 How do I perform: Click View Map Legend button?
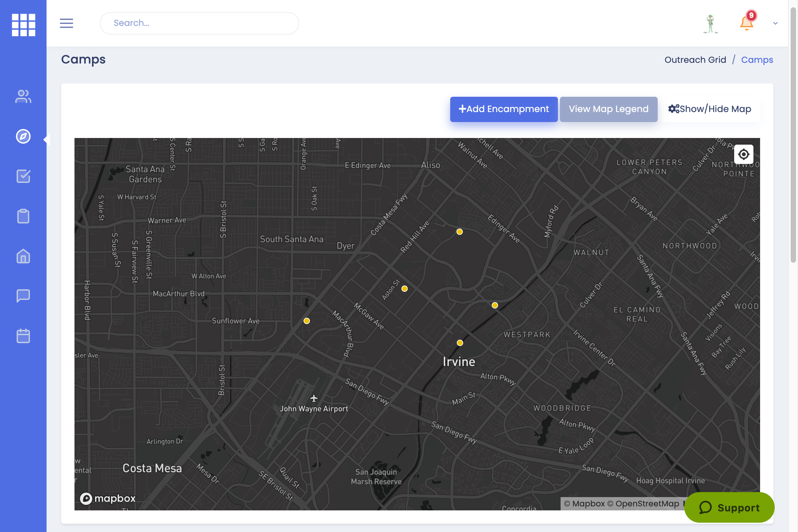tap(608, 109)
